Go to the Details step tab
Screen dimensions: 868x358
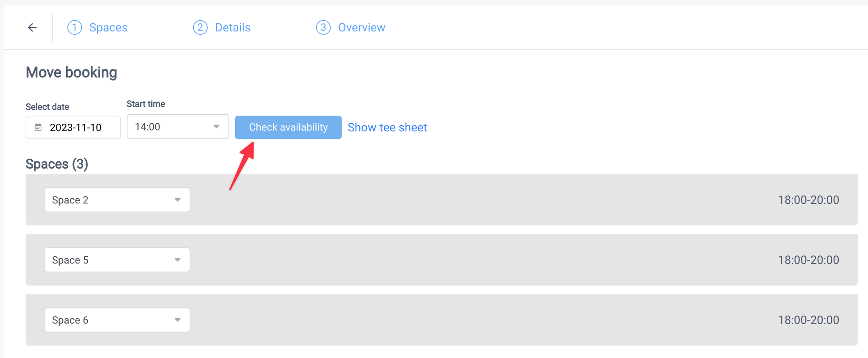[233, 28]
